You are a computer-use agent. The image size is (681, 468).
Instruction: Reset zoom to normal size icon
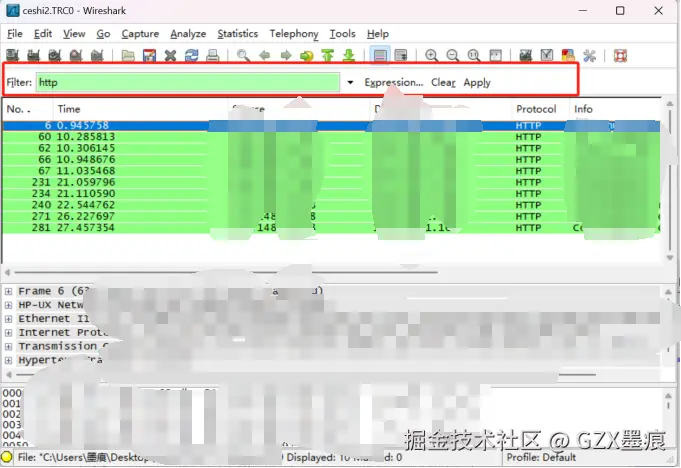coord(474,55)
